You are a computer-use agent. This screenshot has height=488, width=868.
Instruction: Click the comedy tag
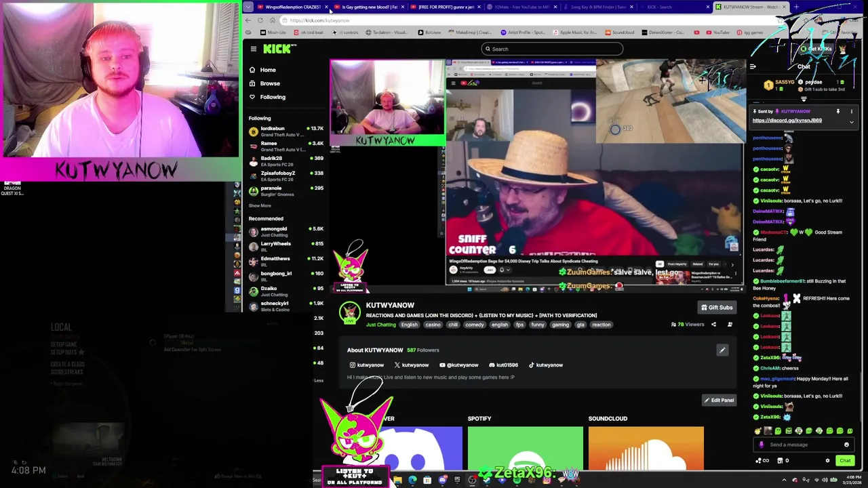click(475, 325)
